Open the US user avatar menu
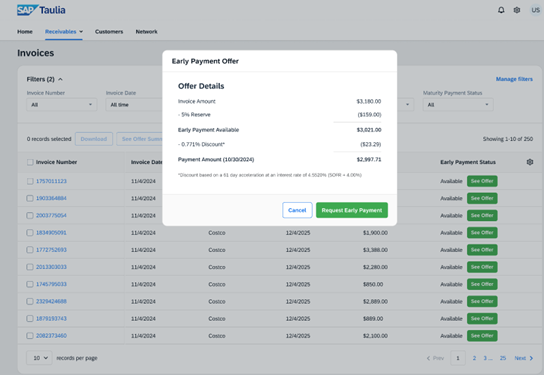 [x=535, y=10]
